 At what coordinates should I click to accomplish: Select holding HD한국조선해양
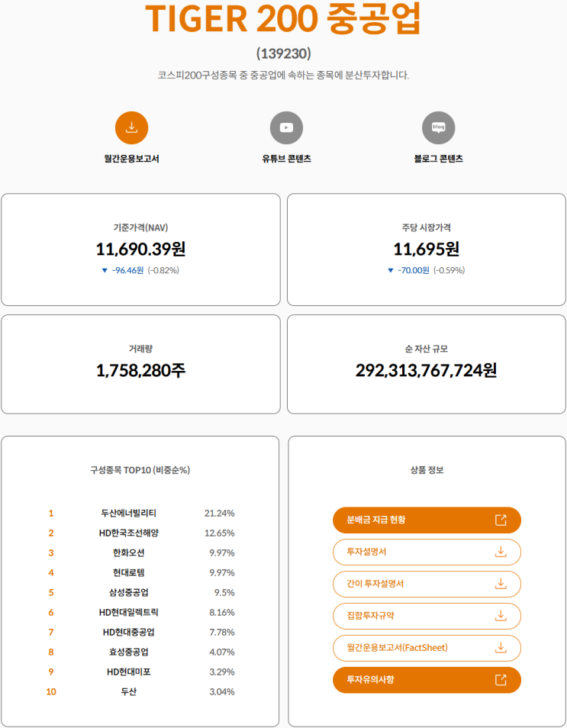129,533
